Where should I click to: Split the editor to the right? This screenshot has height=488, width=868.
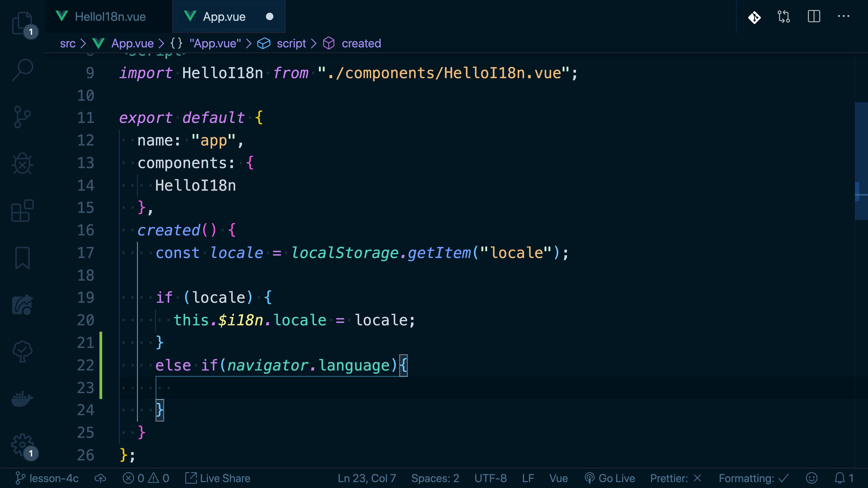pyautogui.click(x=814, y=16)
